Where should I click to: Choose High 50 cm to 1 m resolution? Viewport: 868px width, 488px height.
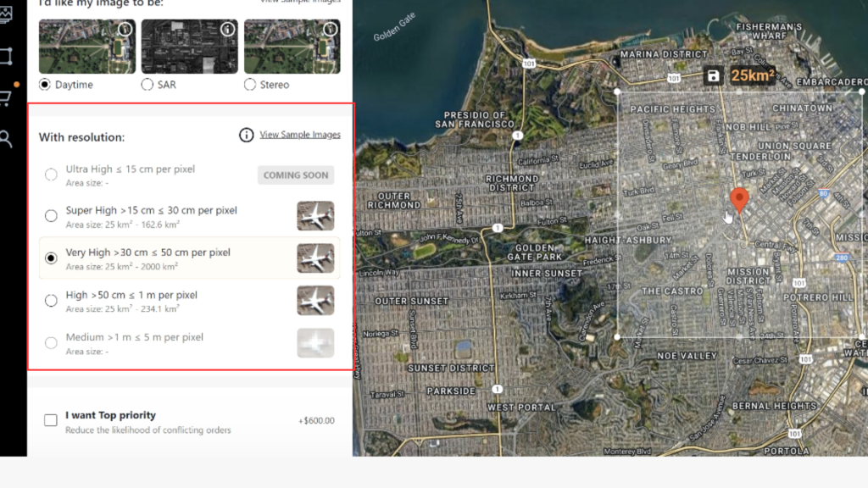[x=51, y=301]
